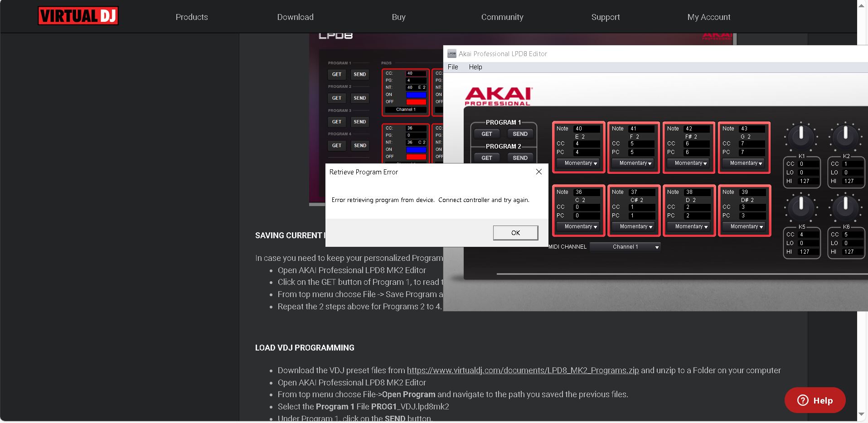Click PROGRAM 1 GET in the webpage screenshot
868x423 pixels.
coord(337,74)
